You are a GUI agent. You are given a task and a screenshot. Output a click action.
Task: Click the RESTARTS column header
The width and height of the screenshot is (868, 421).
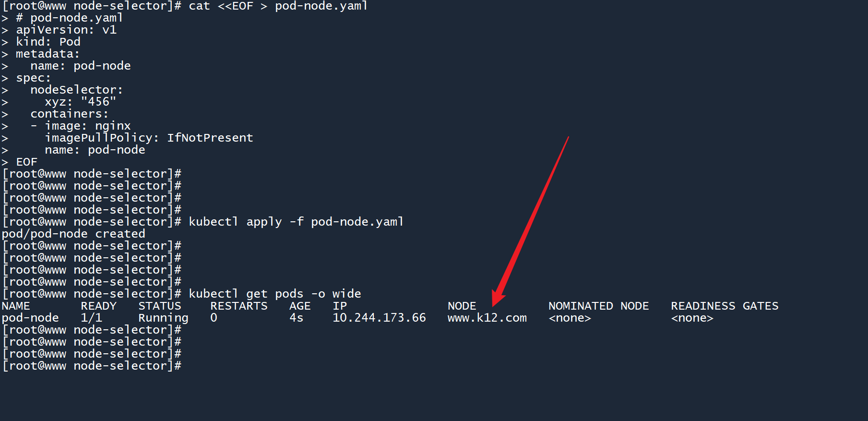pyautogui.click(x=238, y=306)
